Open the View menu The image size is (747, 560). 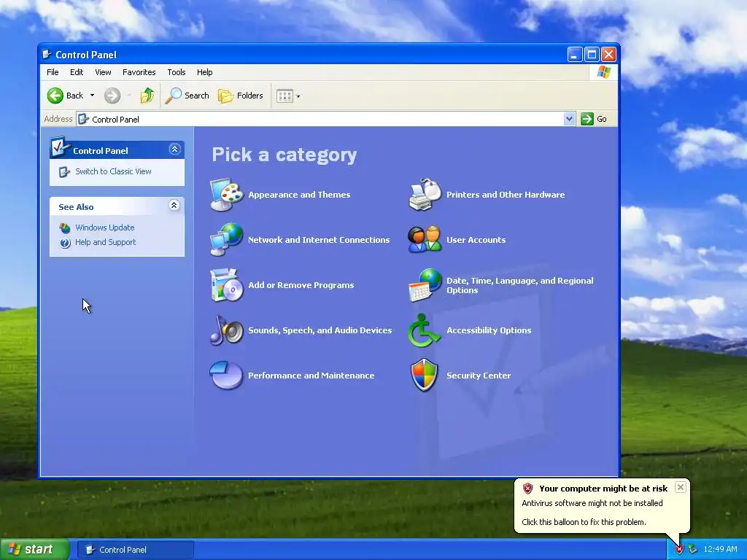pos(103,72)
